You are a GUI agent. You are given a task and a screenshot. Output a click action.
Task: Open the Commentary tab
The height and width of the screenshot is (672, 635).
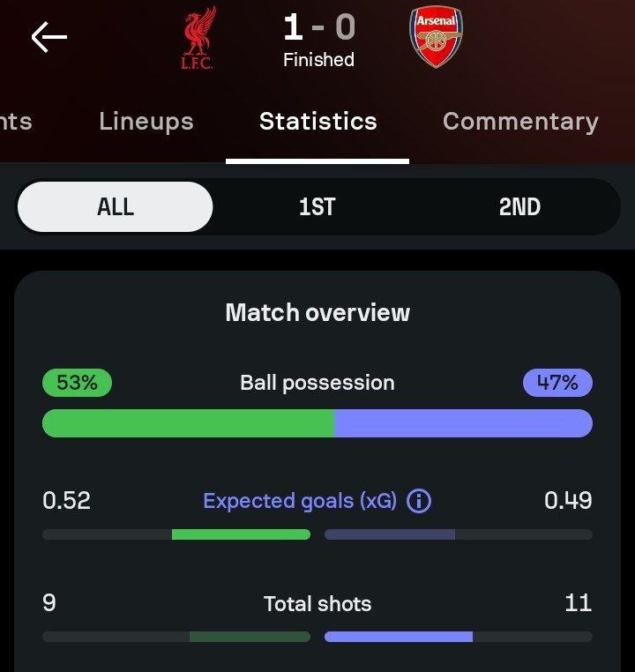pyautogui.click(x=520, y=122)
